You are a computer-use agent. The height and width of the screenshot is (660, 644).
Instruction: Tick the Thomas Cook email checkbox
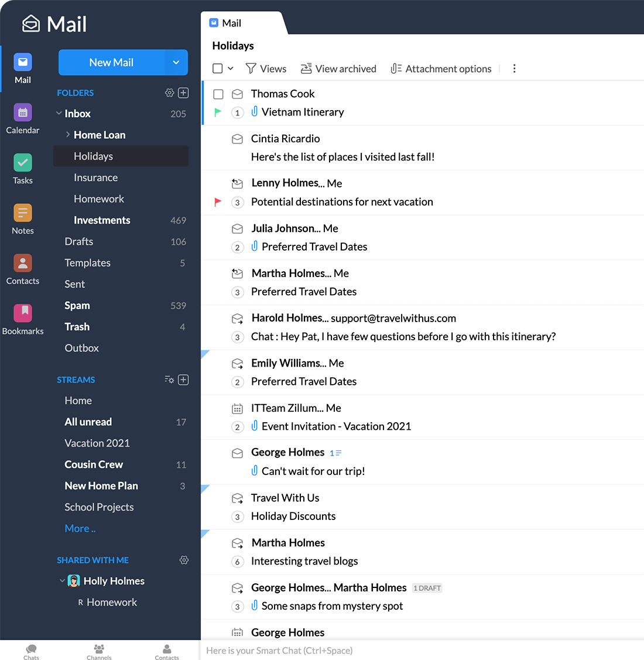click(x=218, y=94)
